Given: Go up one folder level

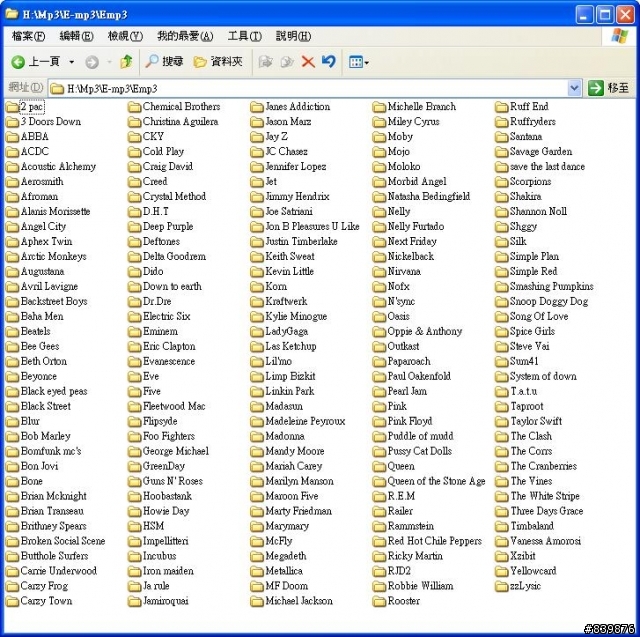Looking at the screenshot, I should 127,62.
